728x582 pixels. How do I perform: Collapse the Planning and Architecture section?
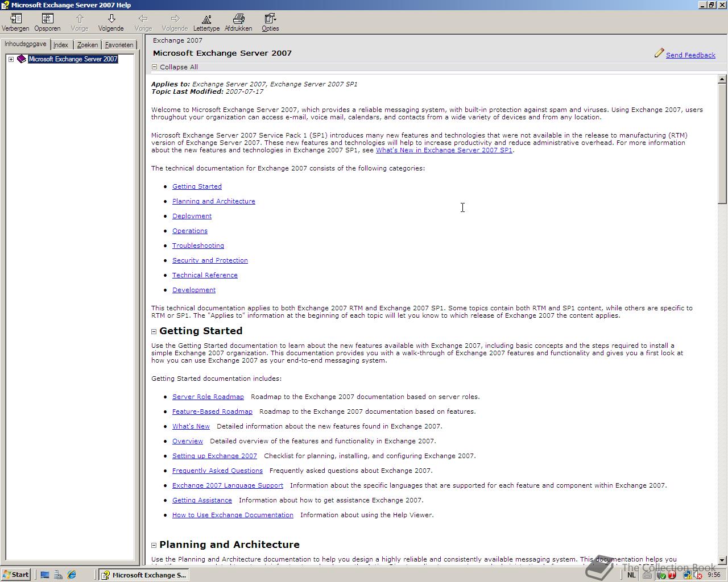point(154,545)
